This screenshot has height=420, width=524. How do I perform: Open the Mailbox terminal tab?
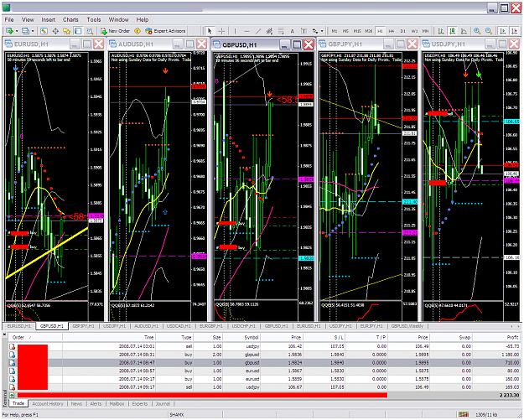click(117, 403)
